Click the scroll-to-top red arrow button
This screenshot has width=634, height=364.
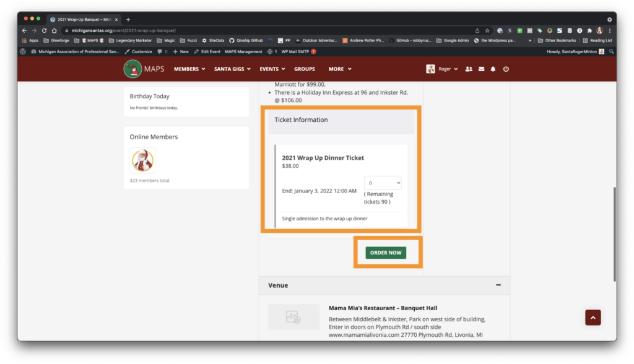pos(593,318)
